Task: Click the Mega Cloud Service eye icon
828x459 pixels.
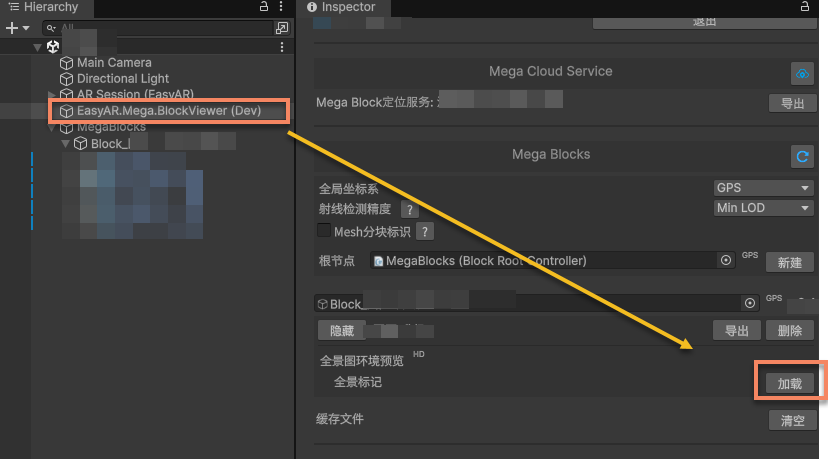Action: (x=801, y=74)
